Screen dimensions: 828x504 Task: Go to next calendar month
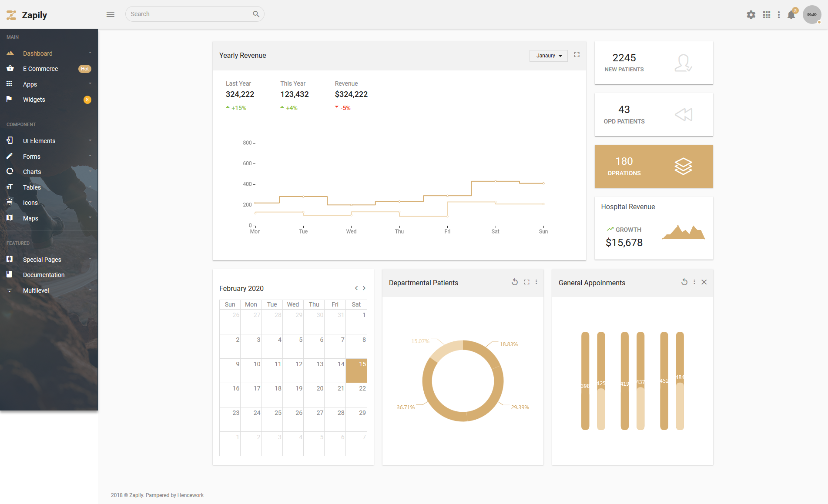364,288
